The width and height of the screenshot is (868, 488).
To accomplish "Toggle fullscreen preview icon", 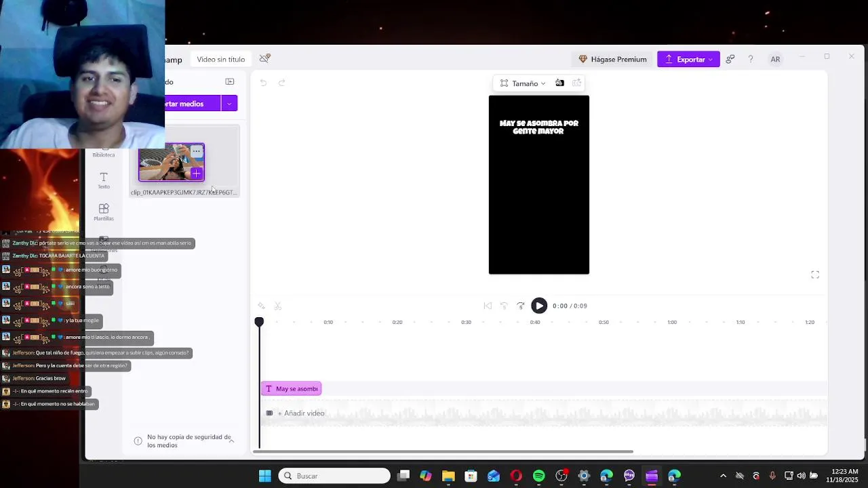I will (x=815, y=274).
